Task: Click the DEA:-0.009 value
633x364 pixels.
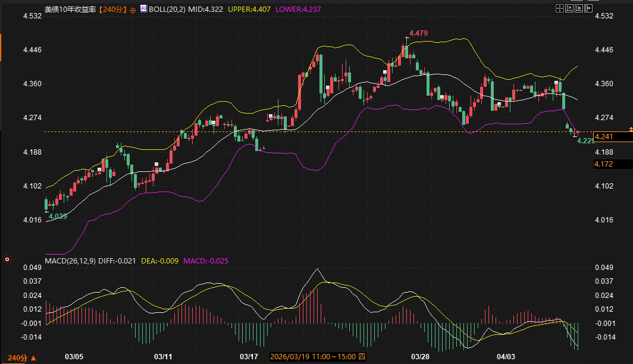Action: pos(159,261)
